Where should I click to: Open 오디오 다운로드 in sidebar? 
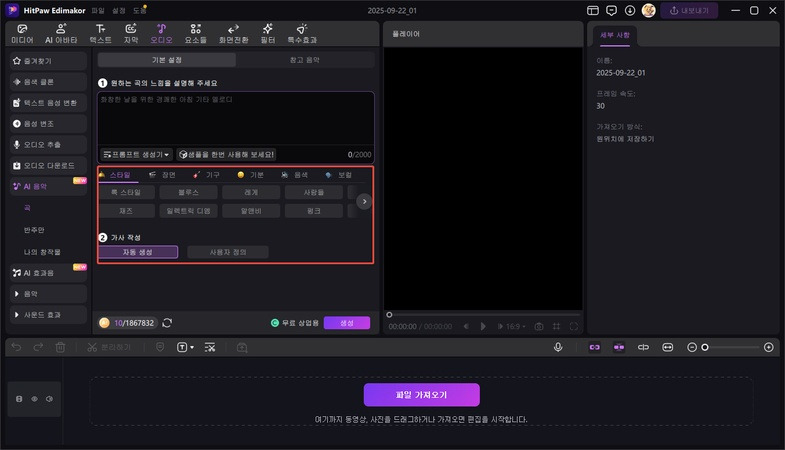[48, 166]
